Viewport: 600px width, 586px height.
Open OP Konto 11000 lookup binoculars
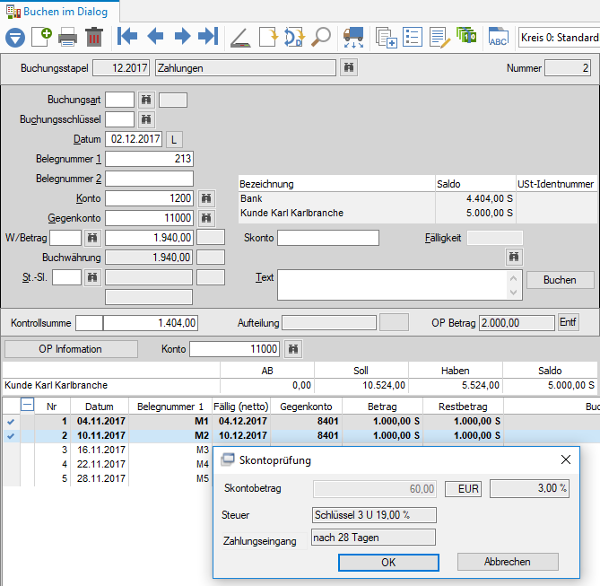tap(293, 349)
